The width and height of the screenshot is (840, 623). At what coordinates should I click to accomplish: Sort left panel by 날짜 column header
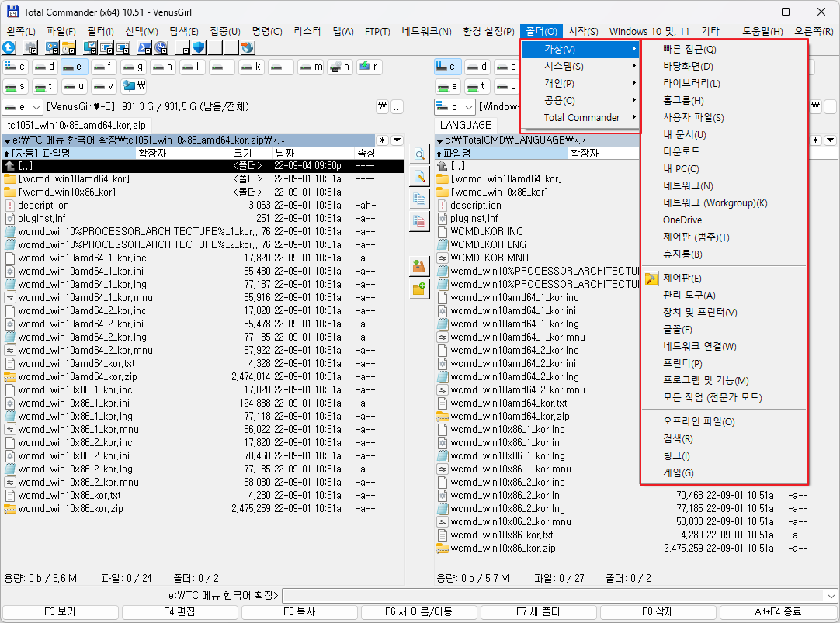(313, 154)
